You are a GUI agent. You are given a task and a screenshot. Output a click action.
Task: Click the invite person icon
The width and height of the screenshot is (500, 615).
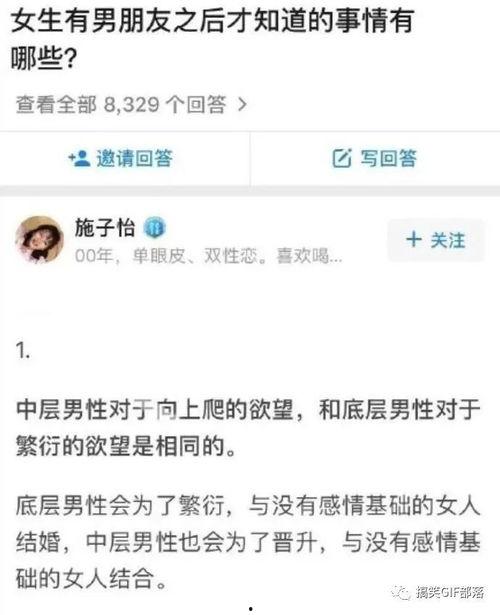(x=80, y=158)
